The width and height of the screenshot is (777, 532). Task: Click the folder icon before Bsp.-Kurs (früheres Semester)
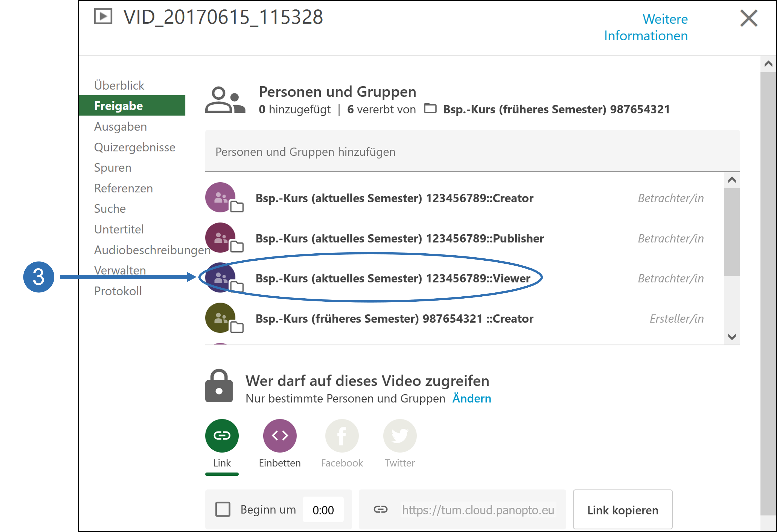[430, 108]
